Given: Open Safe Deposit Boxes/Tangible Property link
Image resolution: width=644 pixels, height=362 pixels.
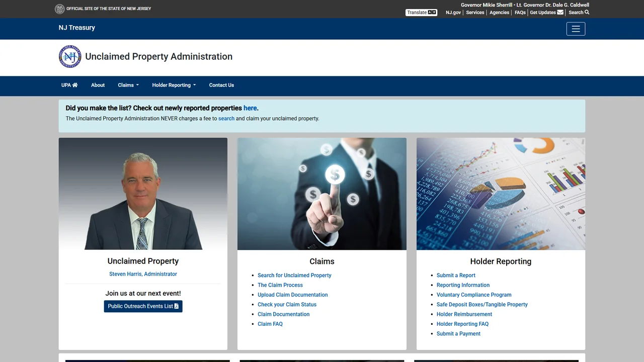Looking at the screenshot, I should [482, 305].
